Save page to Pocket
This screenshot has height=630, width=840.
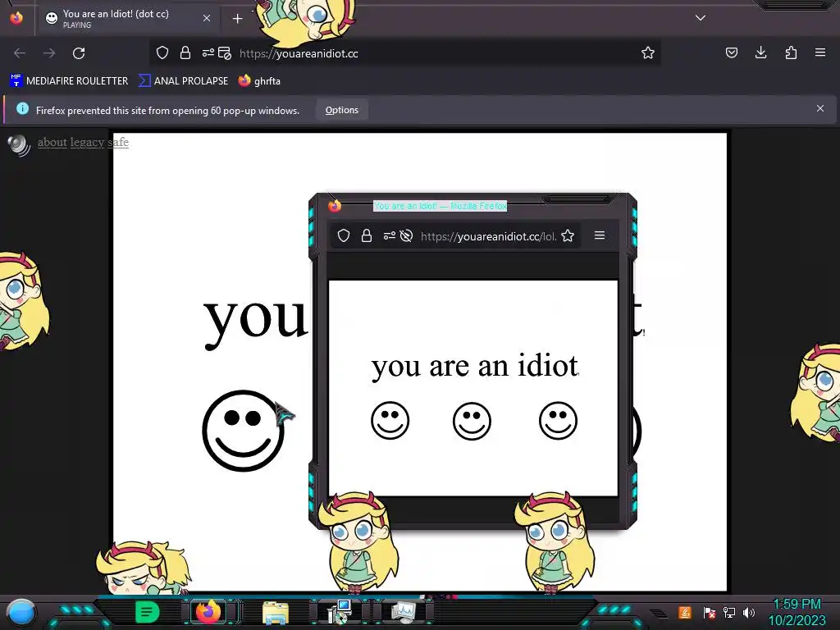(x=731, y=52)
